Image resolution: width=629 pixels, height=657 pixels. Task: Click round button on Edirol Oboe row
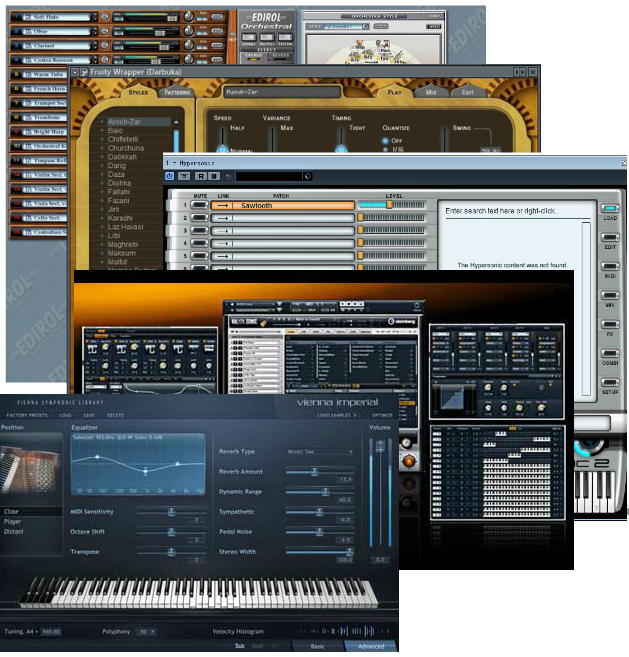[x=105, y=31]
